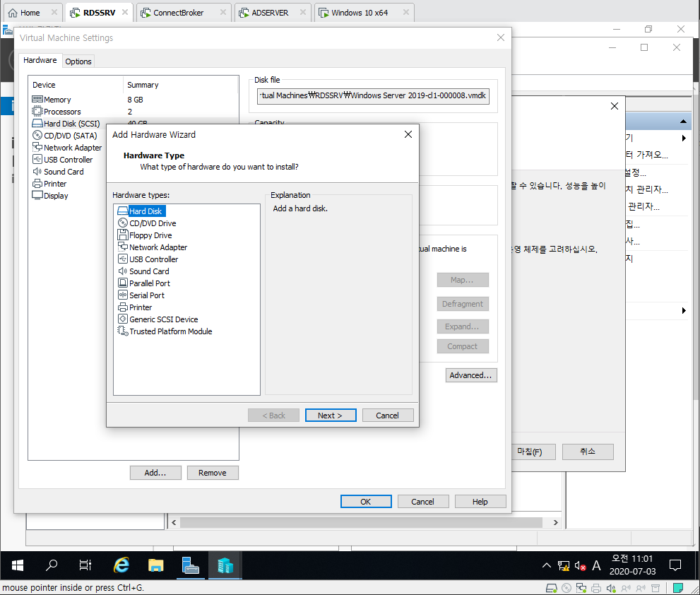The height and width of the screenshot is (595, 700).
Task: Open the Hardware tab in VM Settings
Action: coord(40,60)
